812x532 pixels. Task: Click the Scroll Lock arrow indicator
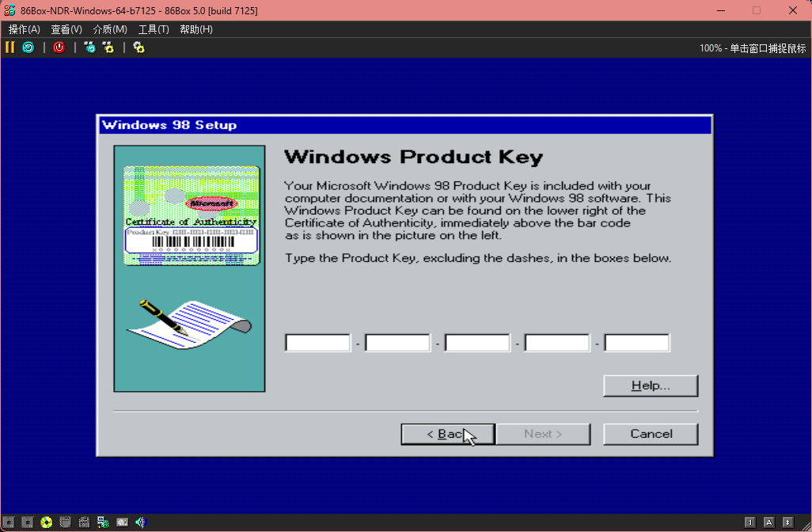[x=787, y=522]
